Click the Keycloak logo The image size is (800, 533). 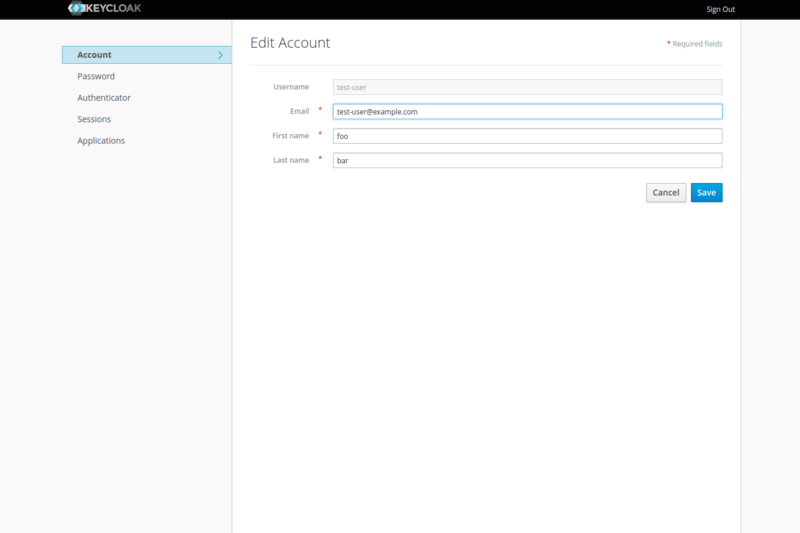coord(105,8)
